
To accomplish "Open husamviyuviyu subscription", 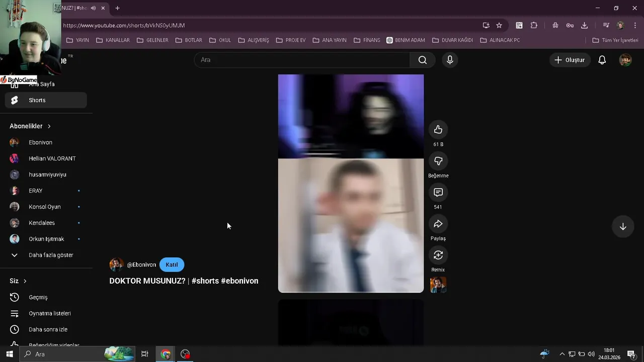I will pos(46,174).
